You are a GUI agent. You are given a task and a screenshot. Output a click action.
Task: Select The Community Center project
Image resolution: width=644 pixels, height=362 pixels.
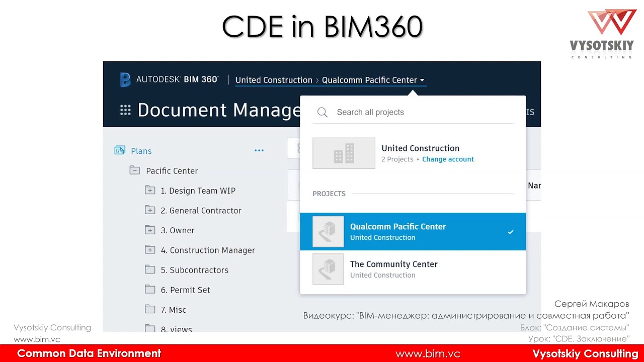click(x=413, y=269)
